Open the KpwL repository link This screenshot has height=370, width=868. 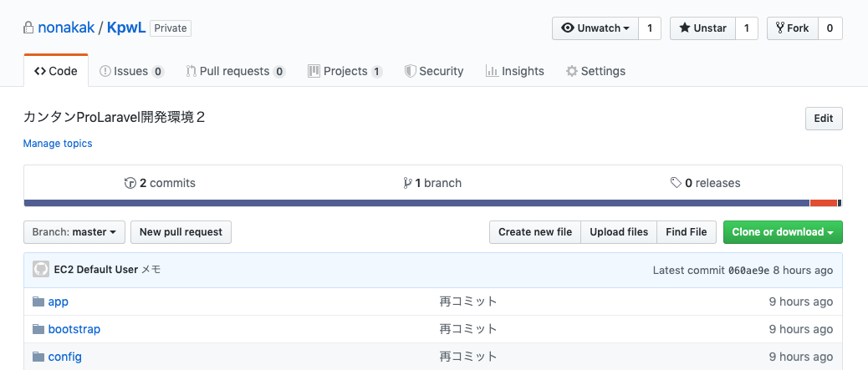click(126, 28)
